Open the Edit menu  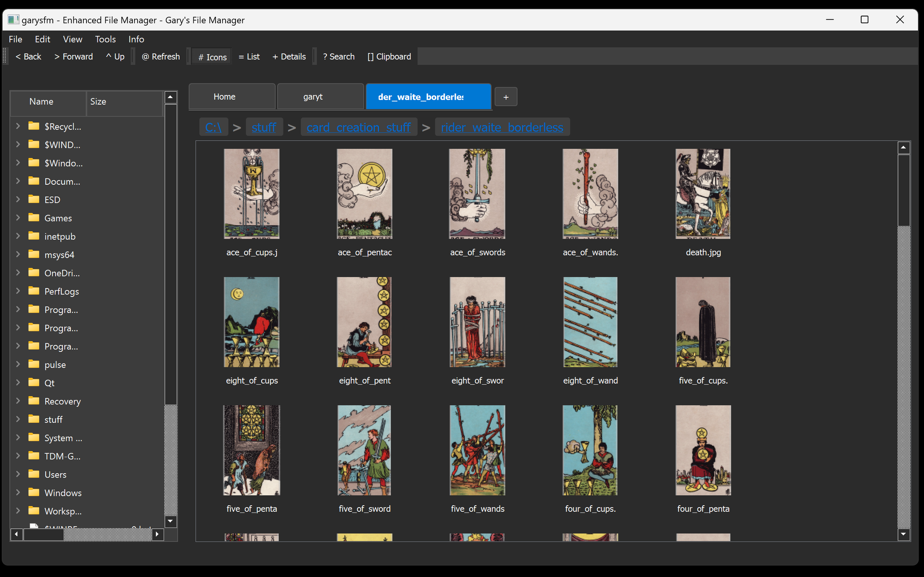42,39
